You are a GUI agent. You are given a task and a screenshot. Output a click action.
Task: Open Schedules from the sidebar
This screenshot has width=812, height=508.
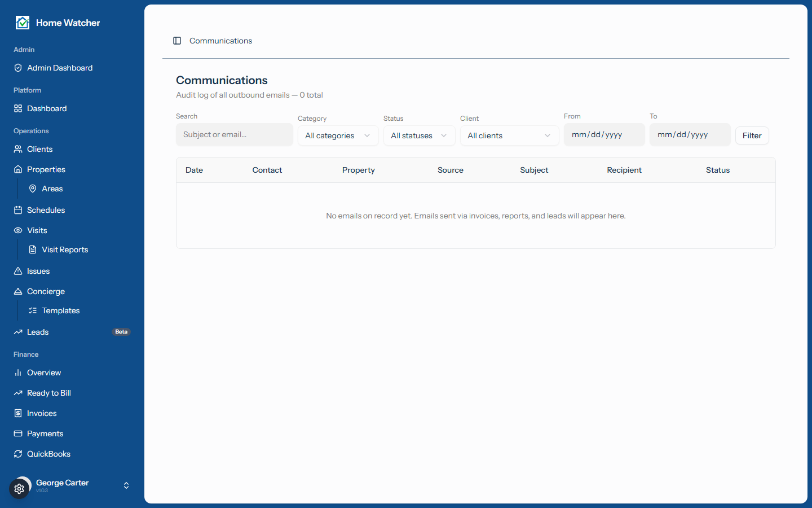click(72, 210)
